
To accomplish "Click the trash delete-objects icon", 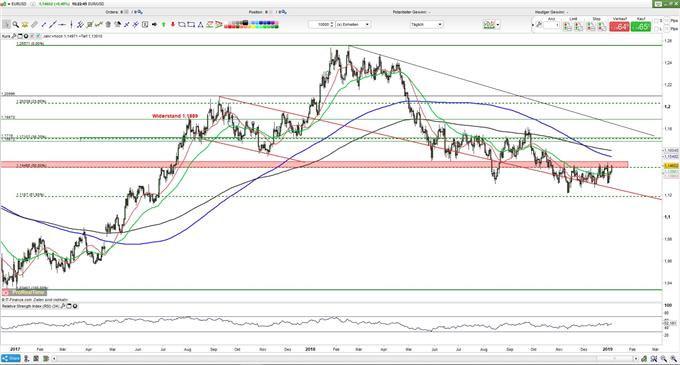I will pyautogui.click(x=108, y=25).
